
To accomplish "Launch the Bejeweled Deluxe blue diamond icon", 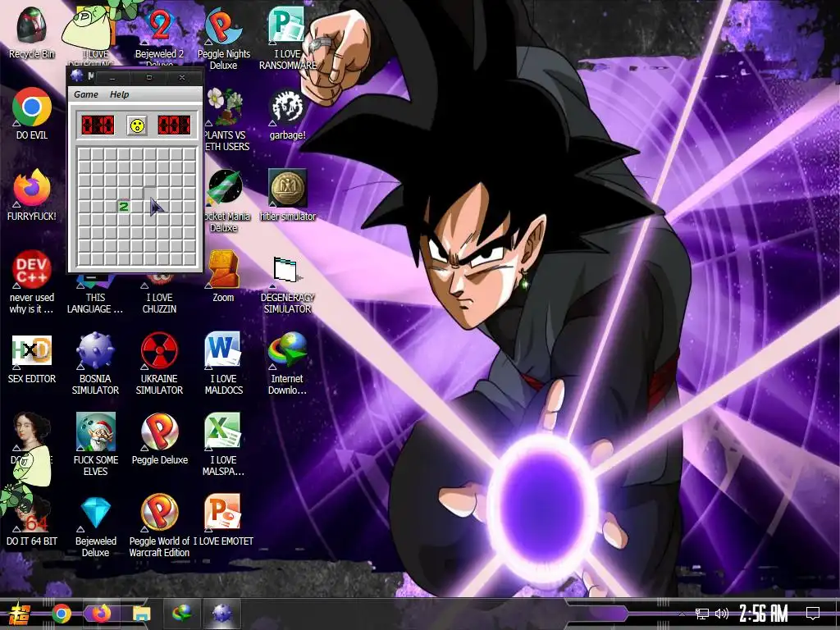I will point(95,514).
